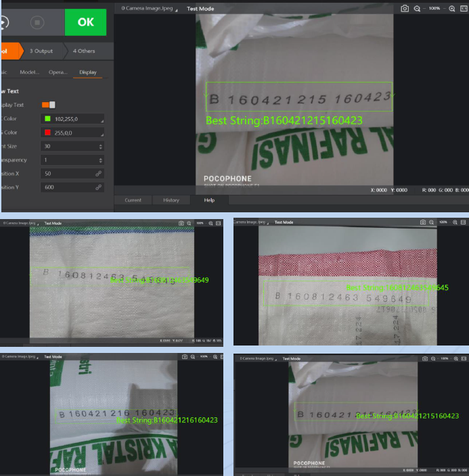The width and height of the screenshot is (469, 476).
Task: Click the link icon beside Position Y
Action: (x=99, y=187)
